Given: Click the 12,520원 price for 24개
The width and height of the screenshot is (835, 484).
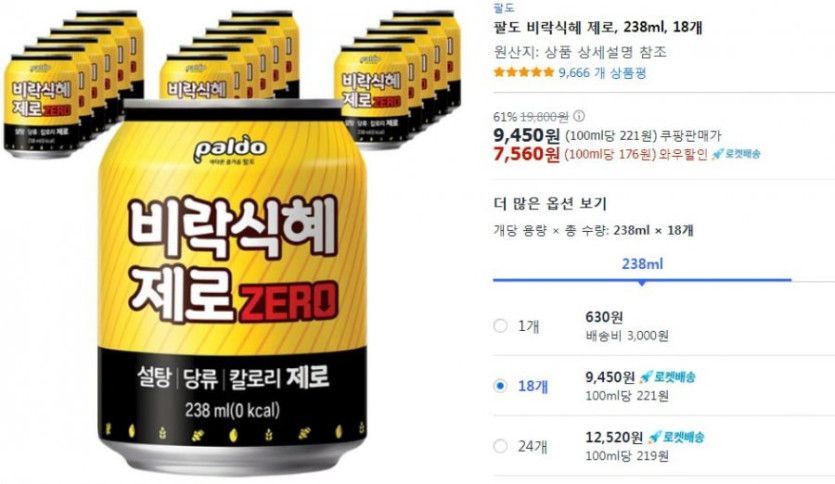Looking at the screenshot, I should click(x=614, y=437).
